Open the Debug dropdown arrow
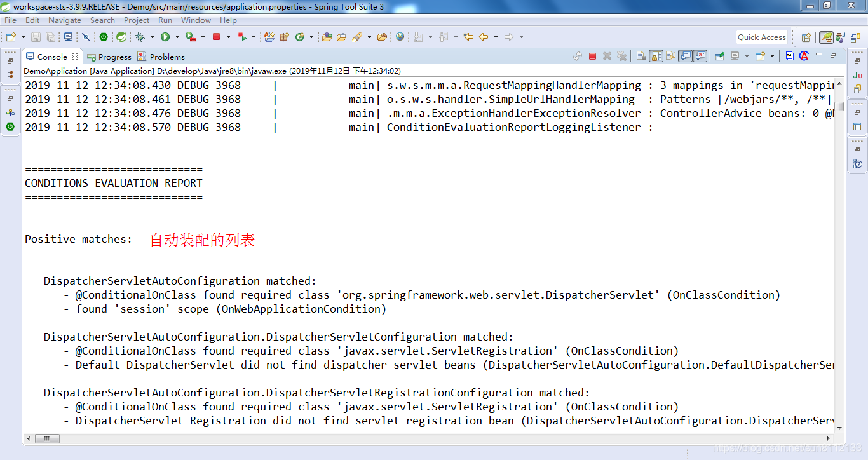 tap(152, 37)
